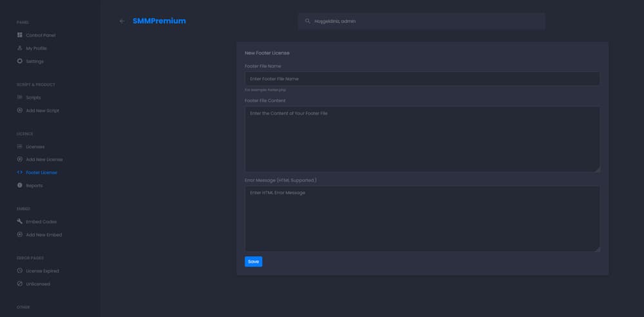The width and height of the screenshot is (644, 317).
Task: Click into the Footer File Content textarea
Action: coord(422,140)
